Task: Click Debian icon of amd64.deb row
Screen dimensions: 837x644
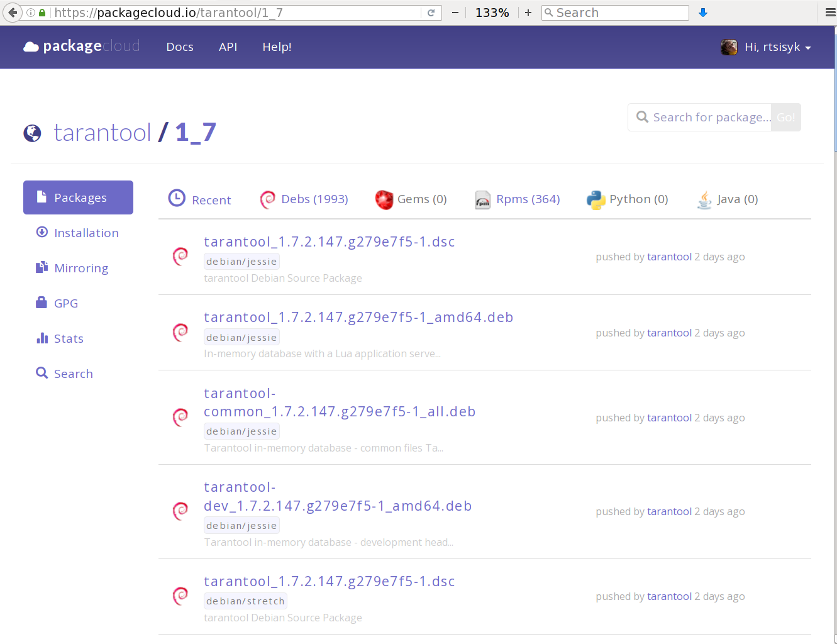Action: 180,332
